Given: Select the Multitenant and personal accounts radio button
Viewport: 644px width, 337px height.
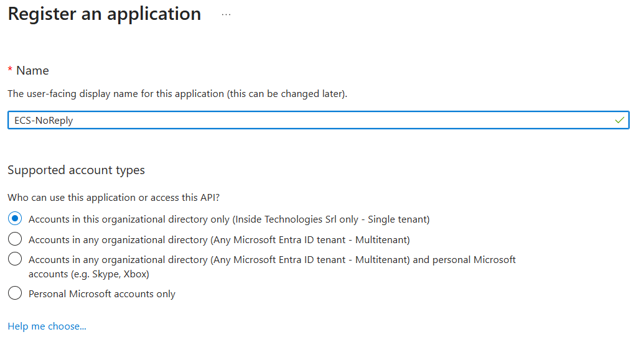Looking at the screenshot, I should coord(16,259).
